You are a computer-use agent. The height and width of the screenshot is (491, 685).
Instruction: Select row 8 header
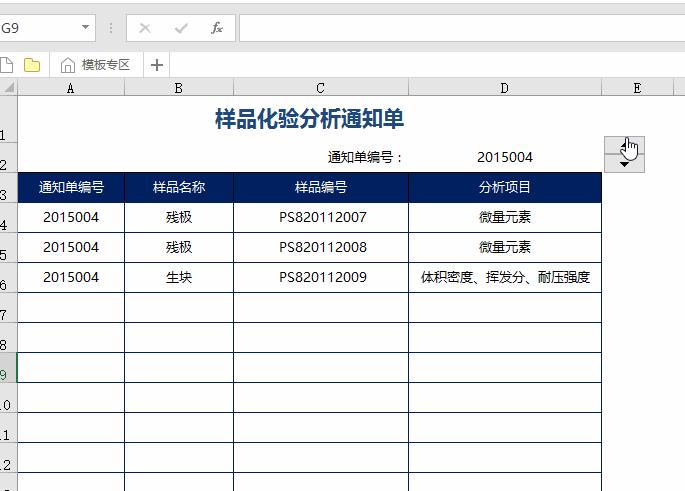tap(8, 338)
